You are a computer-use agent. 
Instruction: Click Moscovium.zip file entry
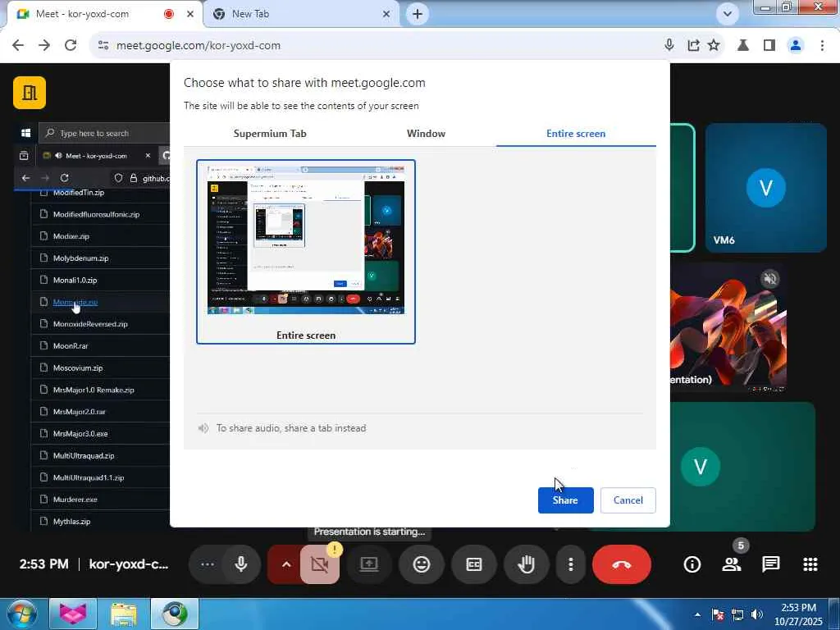pyautogui.click(x=78, y=368)
